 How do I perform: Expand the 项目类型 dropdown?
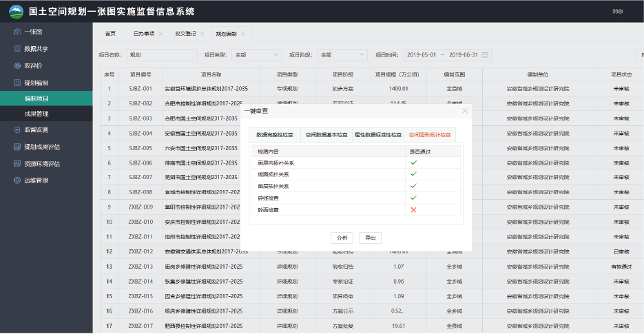[x=256, y=54]
